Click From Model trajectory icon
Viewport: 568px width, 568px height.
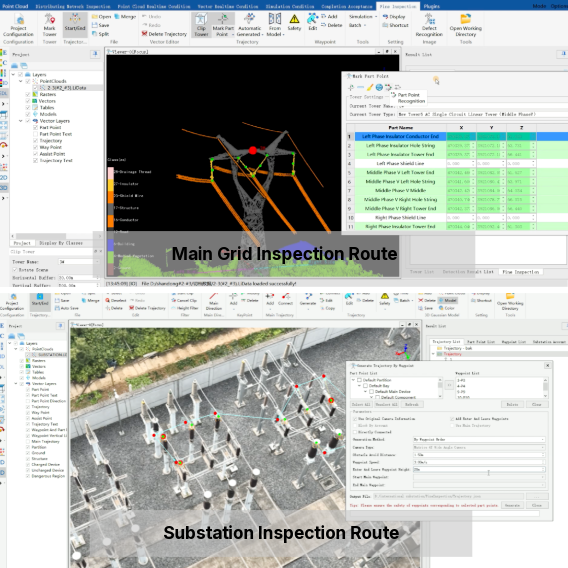(x=275, y=25)
